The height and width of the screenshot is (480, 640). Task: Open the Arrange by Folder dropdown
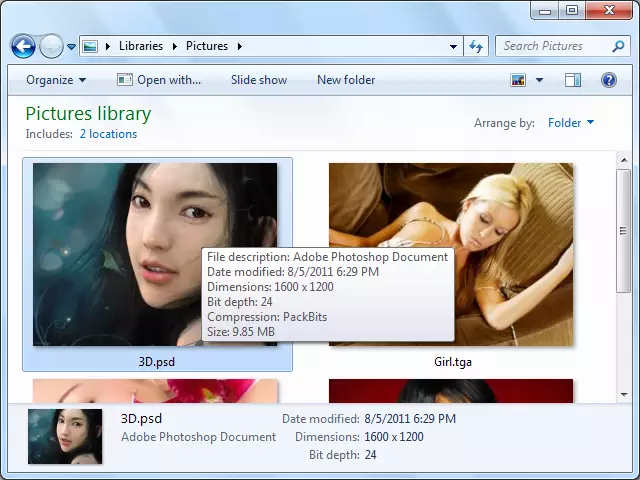click(571, 122)
